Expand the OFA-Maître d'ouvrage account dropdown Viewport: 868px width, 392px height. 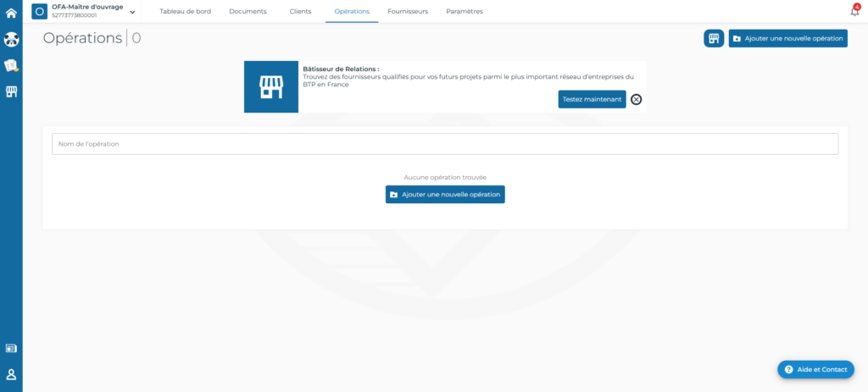pyautogui.click(x=132, y=12)
